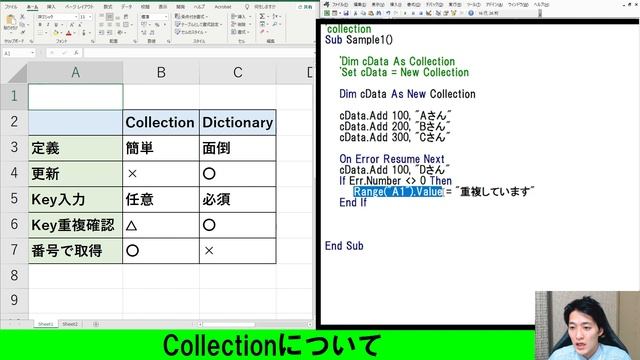Click the 'Sub Sample1()' code line
Screen dimensions: 640x360
[359, 40]
